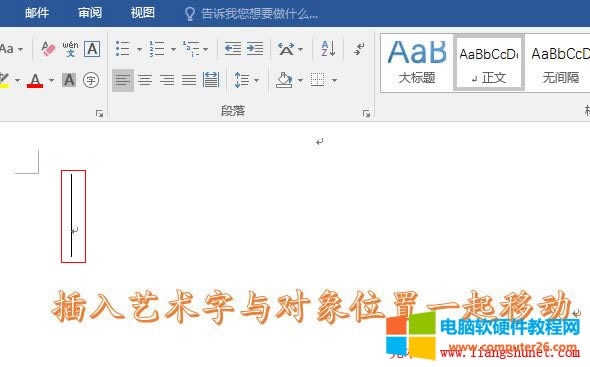Toggle Align Left paragraph alignment

pyautogui.click(x=123, y=80)
